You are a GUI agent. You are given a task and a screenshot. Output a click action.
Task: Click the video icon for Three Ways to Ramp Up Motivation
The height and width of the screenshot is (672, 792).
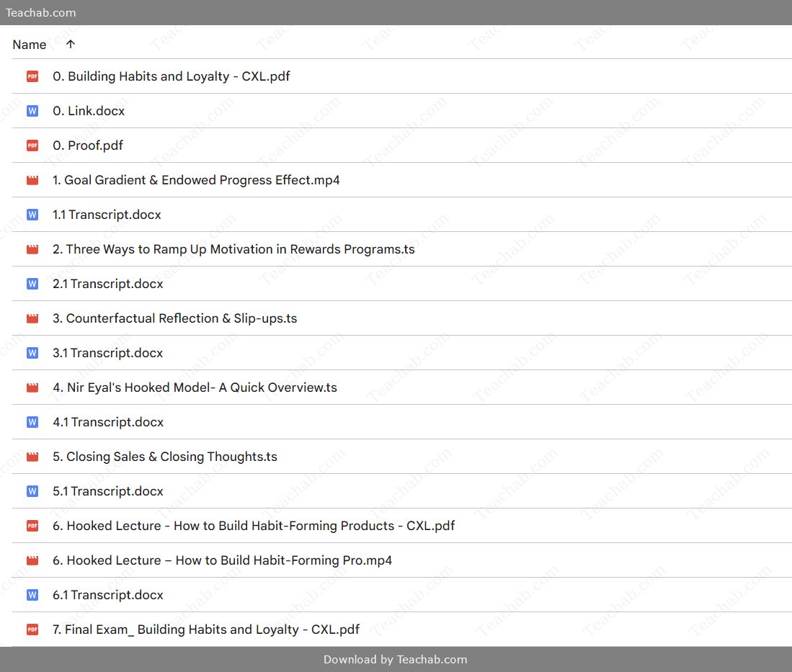32,249
